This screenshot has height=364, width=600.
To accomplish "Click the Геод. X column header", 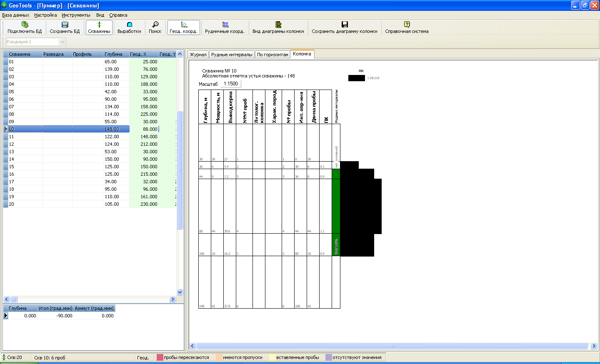I will tap(144, 54).
